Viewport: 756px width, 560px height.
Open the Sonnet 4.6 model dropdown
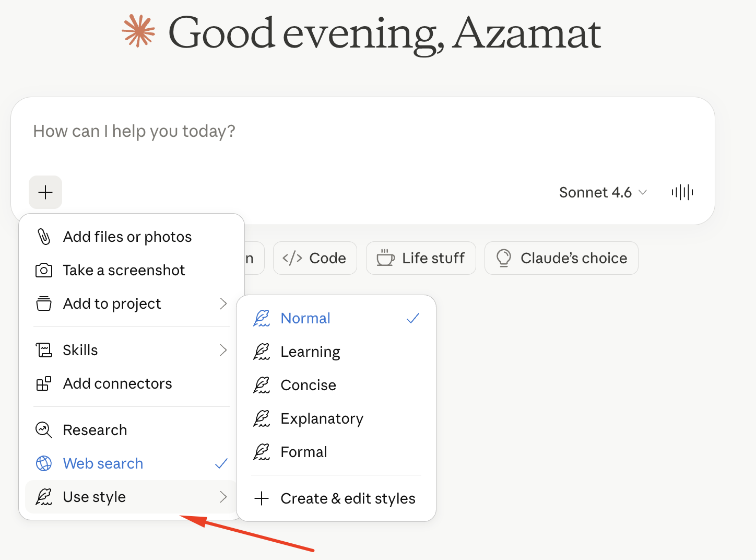603,192
